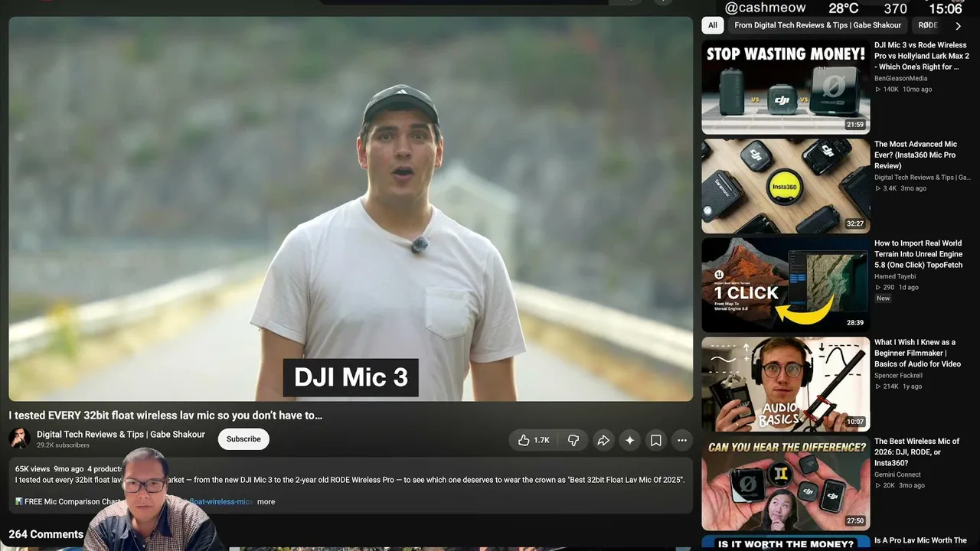This screenshot has width=980, height=551.
Task: Click the main video player showing "DJI Mic 3"
Action: tap(351, 209)
